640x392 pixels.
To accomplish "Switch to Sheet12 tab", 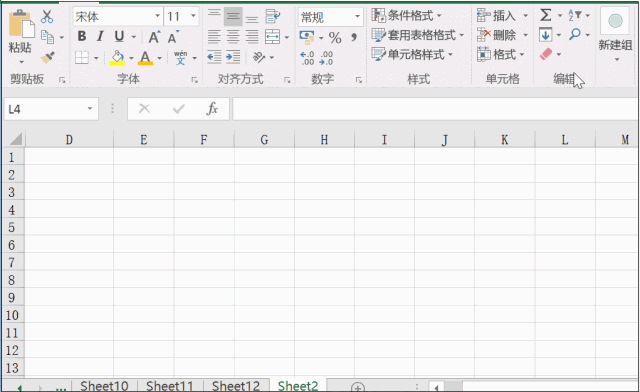I will click(236, 386).
